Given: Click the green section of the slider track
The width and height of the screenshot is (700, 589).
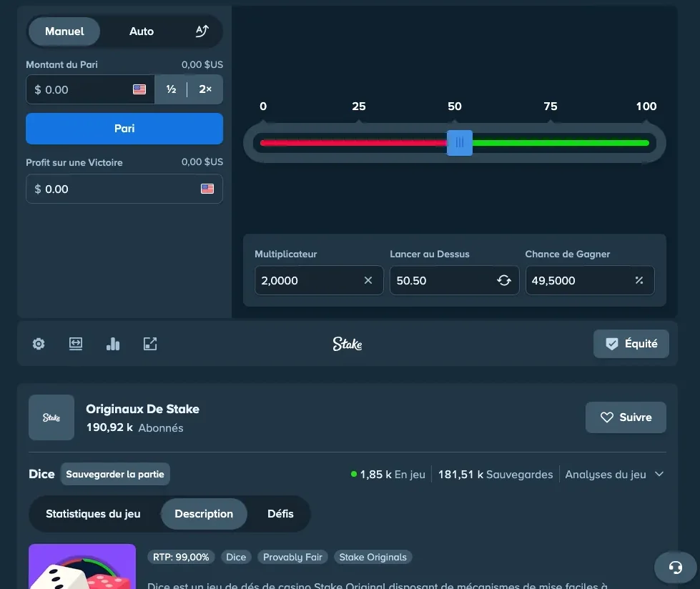Looking at the screenshot, I should (x=561, y=143).
